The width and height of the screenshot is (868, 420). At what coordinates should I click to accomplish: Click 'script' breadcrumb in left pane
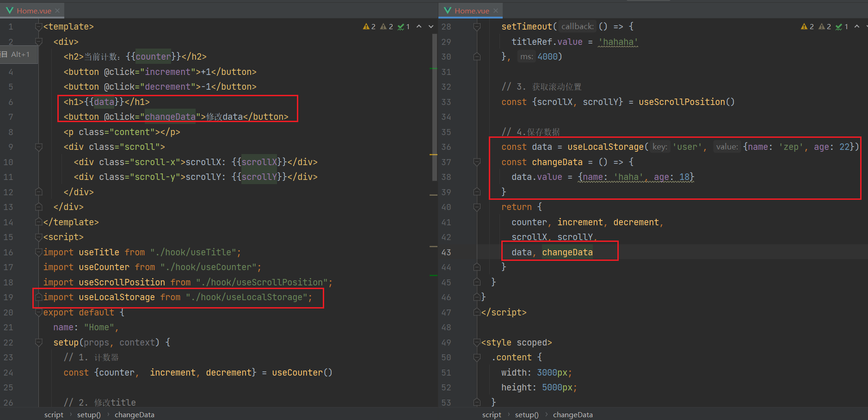(x=54, y=415)
